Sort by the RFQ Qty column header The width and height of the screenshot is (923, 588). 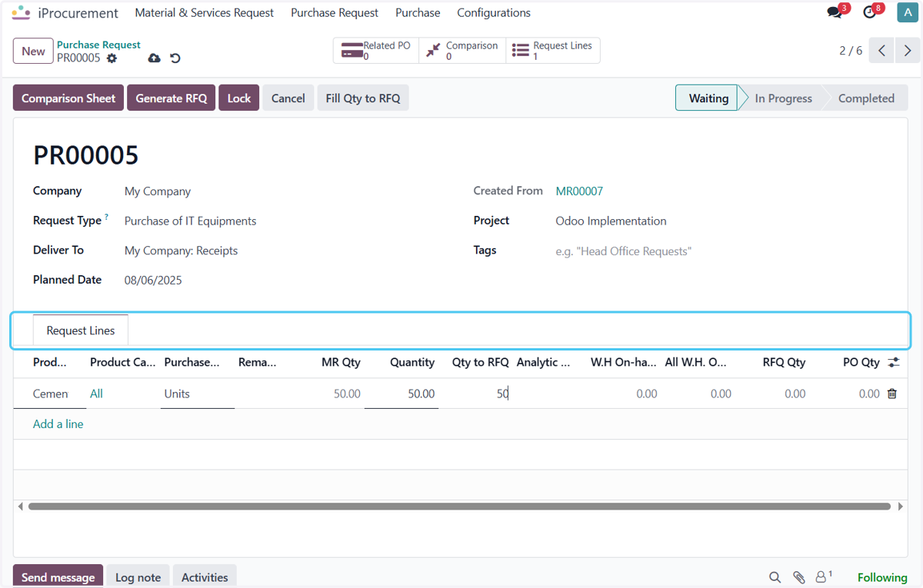tap(784, 362)
